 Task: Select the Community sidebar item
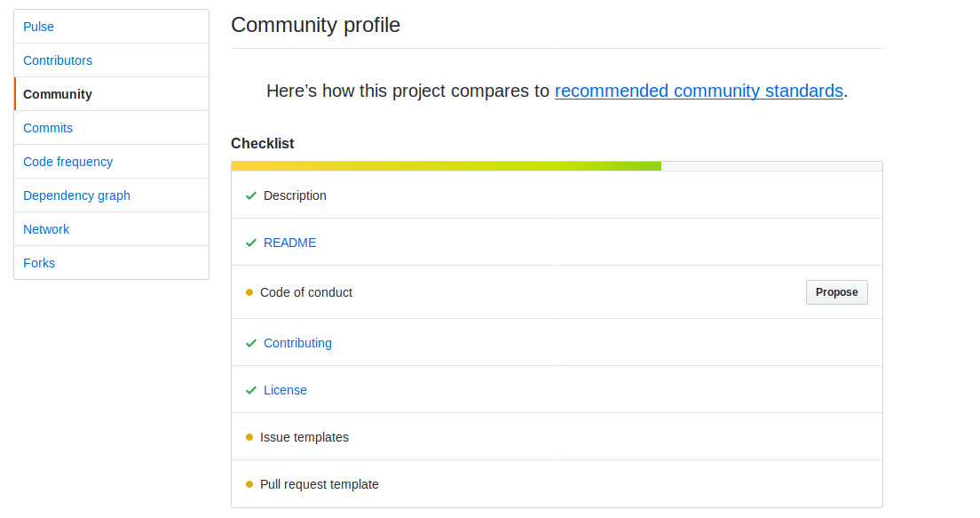111,94
